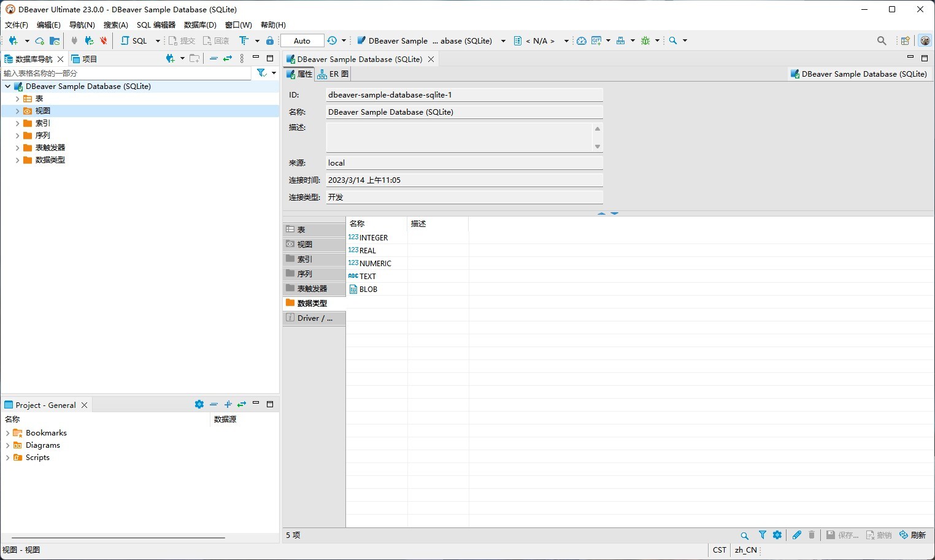Image resolution: width=935 pixels, height=560 pixels.
Task: Select the 属性 tab in editor
Action: click(x=299, y=74)
